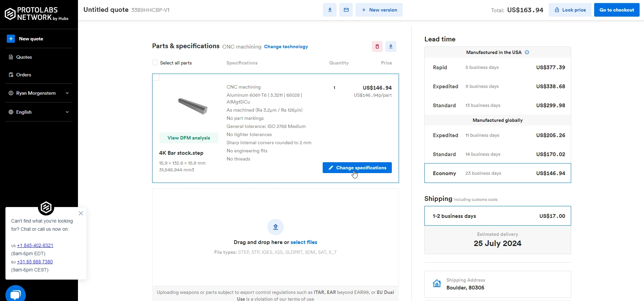The height and width of the screenshot is (301, 644).
Task: Close the chat help popup
Action: (x=81, y=213)
